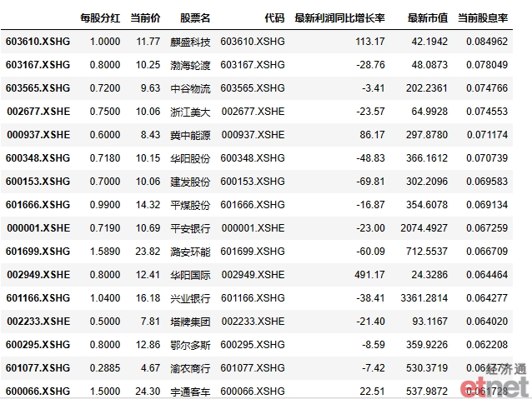This screenshot has height=399, width=532.
Task: Select the bold row index 601077.XSHG
Action: (x=38, y=368)
